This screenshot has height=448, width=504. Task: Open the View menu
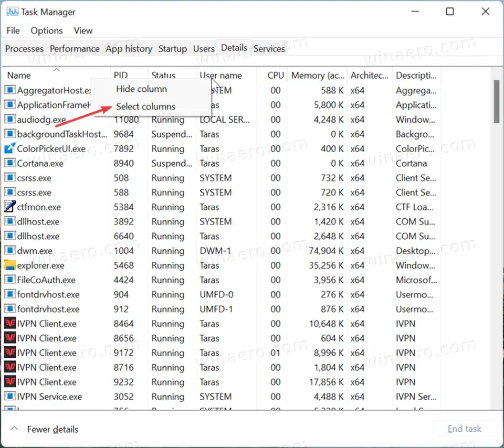pyautogui.click(x=83, y=30)
